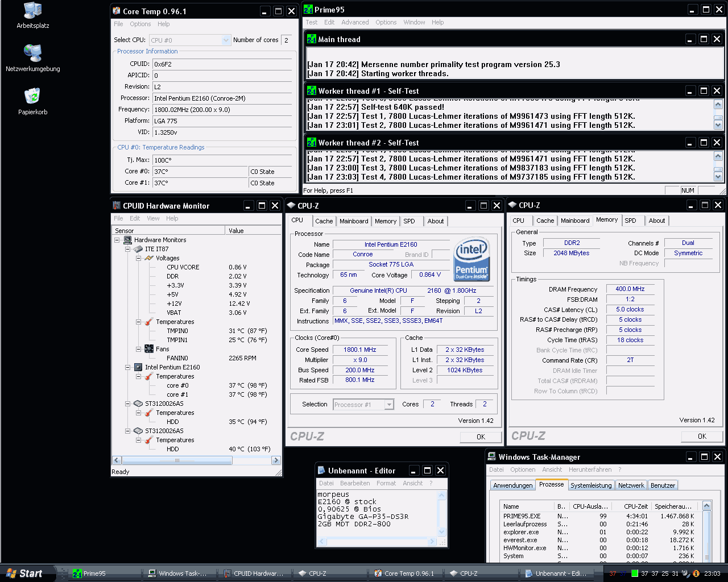Open the Processor #1 selection dropdown in CPU-Z

pyautogui.click(x=389, y=405)
